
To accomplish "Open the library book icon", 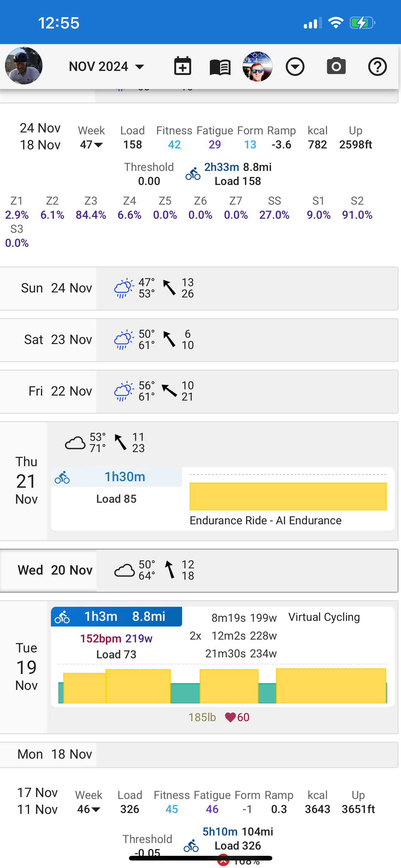I will pos(220,67).
